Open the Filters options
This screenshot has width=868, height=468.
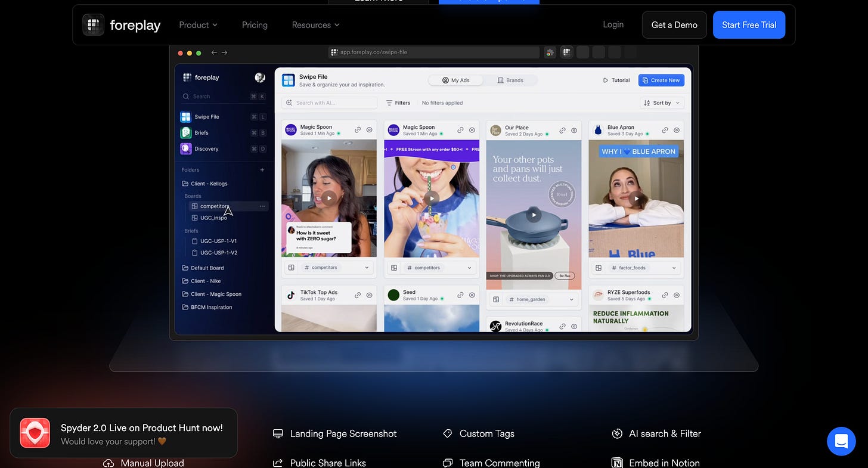[x=398, y=103]
